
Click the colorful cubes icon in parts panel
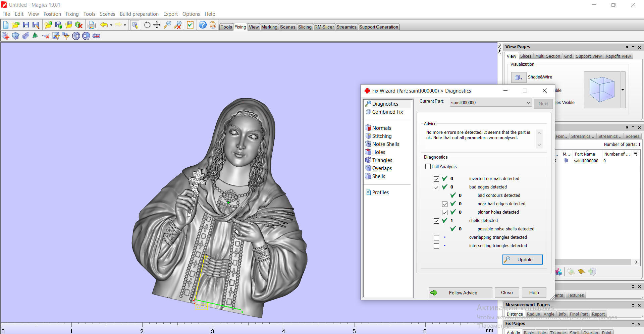[558, 272]
